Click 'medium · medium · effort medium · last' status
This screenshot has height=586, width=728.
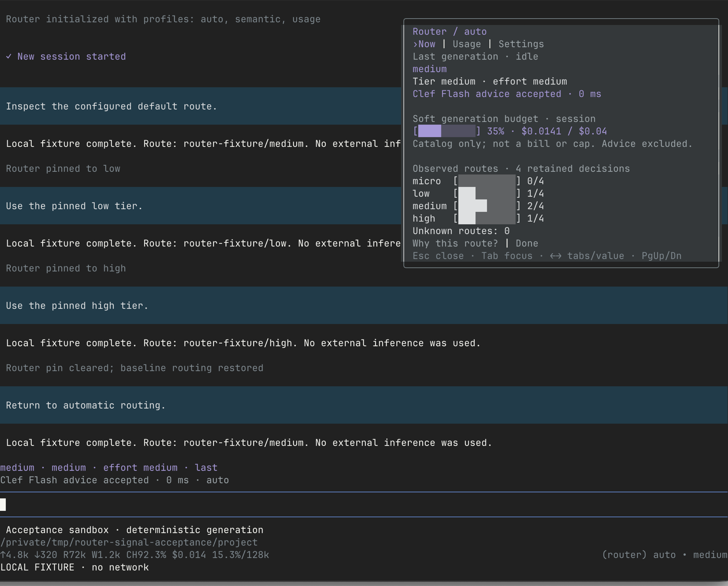pos(109,468)
